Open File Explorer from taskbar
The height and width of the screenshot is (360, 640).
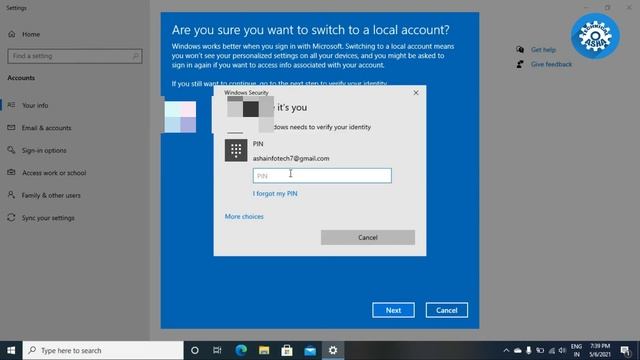click(x=264, y=350)
